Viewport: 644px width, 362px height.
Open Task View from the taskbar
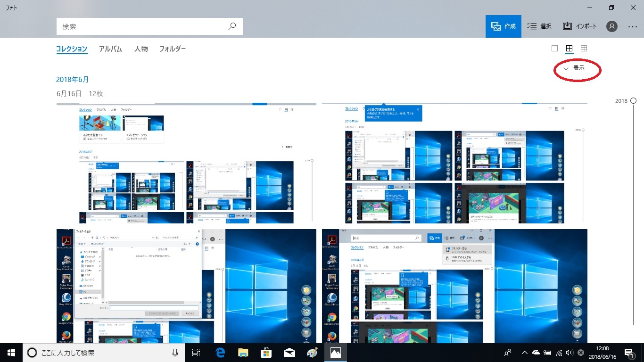[197, 353]
